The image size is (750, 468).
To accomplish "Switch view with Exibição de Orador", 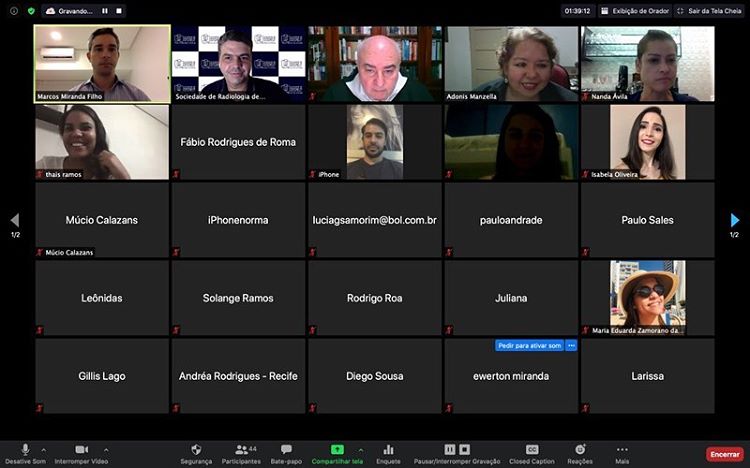I will click(x=636, y=11).
